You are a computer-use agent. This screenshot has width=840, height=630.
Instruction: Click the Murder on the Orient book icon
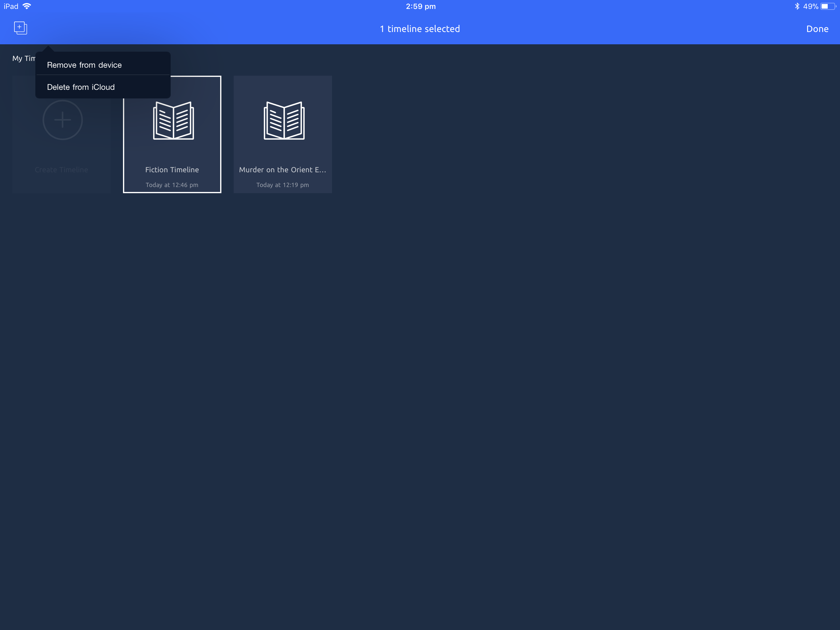pyautogui.click(x=284, y=121)
